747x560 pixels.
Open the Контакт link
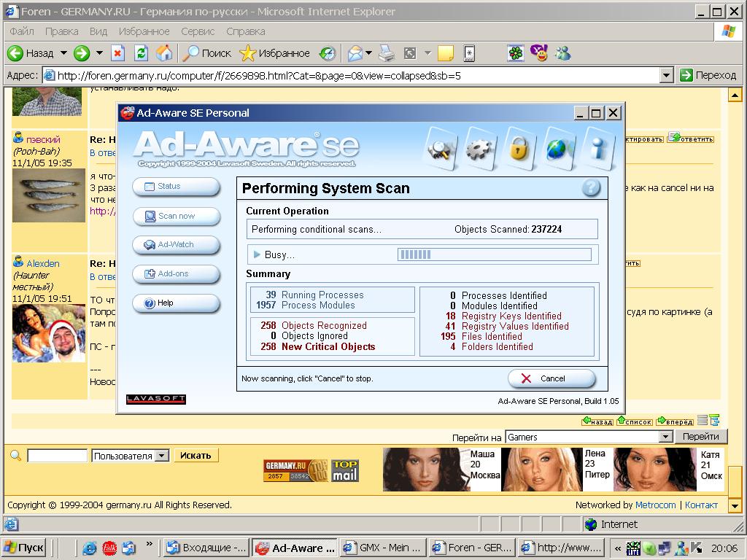point(701,505)
